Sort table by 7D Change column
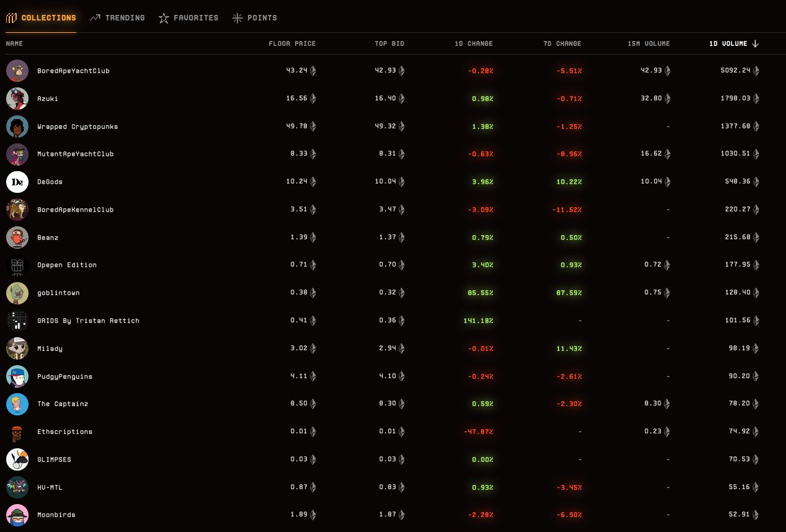This screenshot has height=532, width=786. click(562, 44)
